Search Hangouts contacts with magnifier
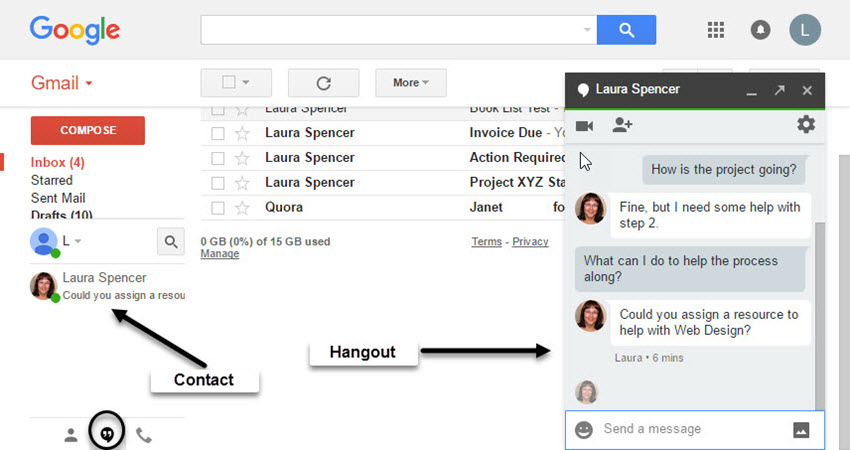 171,241
